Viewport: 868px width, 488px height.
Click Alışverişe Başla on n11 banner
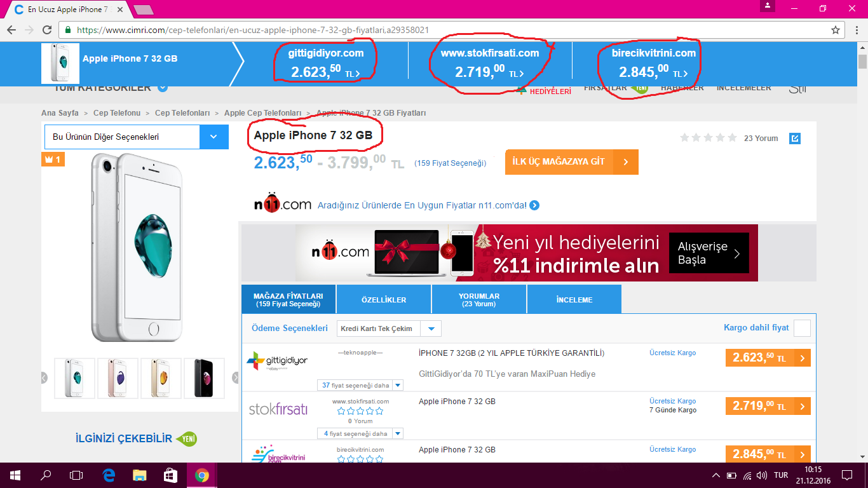[x=709, y=254]
